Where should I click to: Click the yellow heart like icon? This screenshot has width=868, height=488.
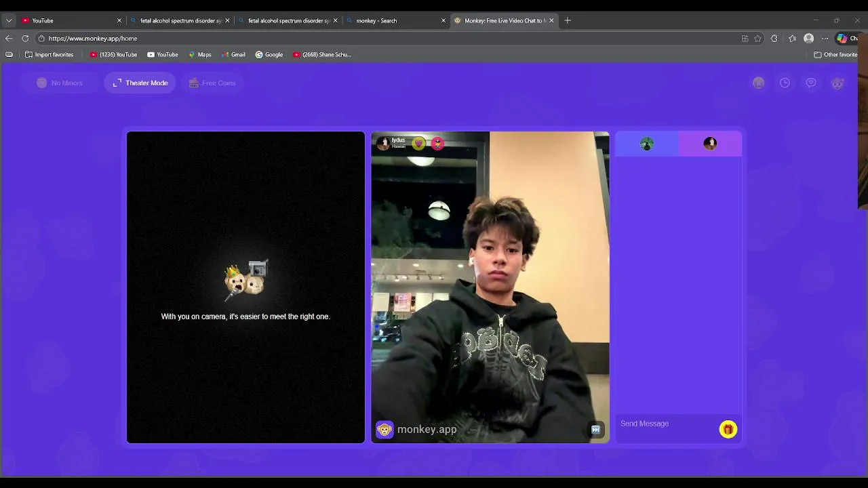(419, 143)
